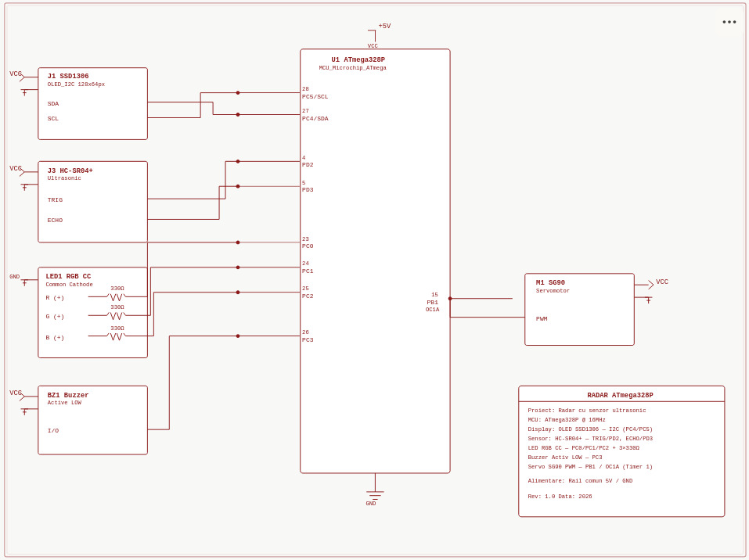Click the PD2 pin label
749x560 pixels.
[x=308, y=165]
